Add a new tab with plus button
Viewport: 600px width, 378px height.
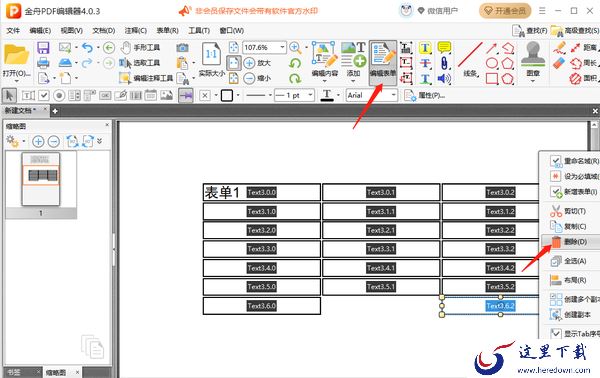[x=55, y=111]
